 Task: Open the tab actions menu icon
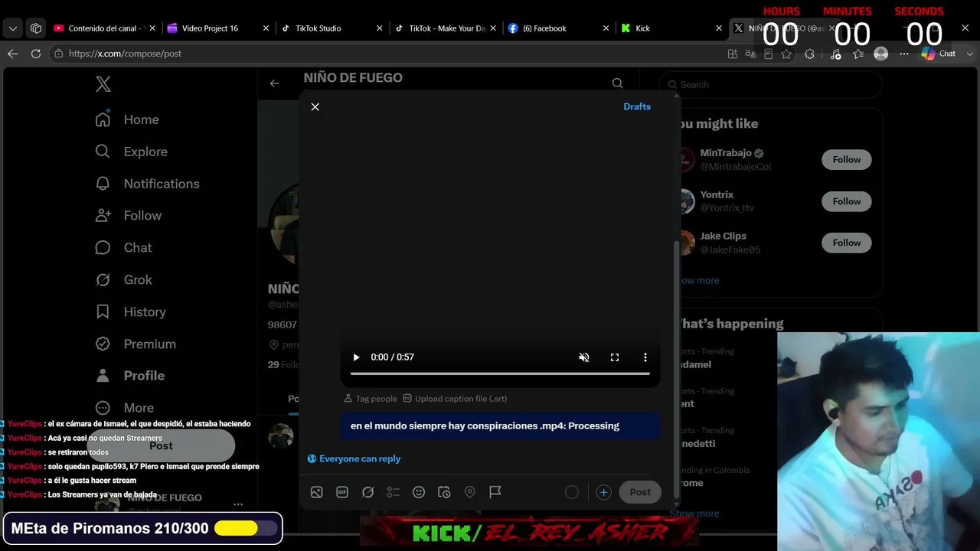[36, 28]
